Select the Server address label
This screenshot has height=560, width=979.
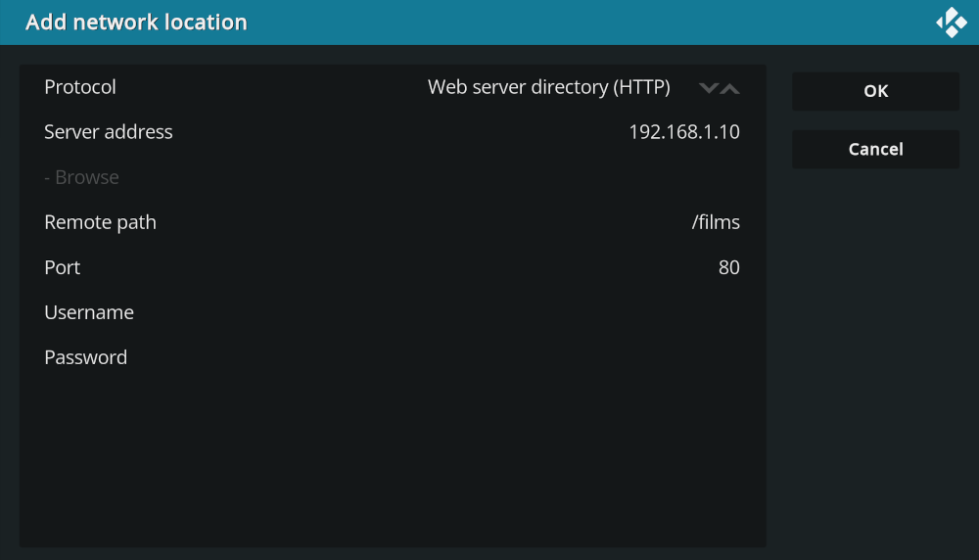(x=109, y=132)
